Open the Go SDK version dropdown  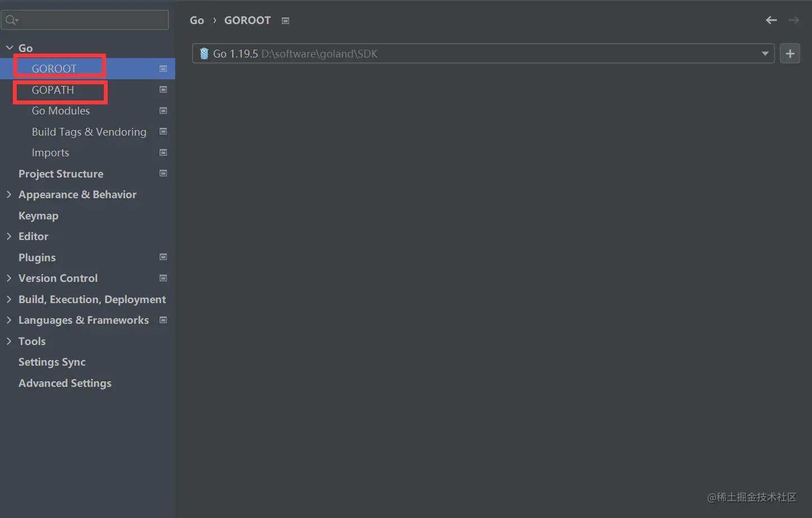coord(765,54)
